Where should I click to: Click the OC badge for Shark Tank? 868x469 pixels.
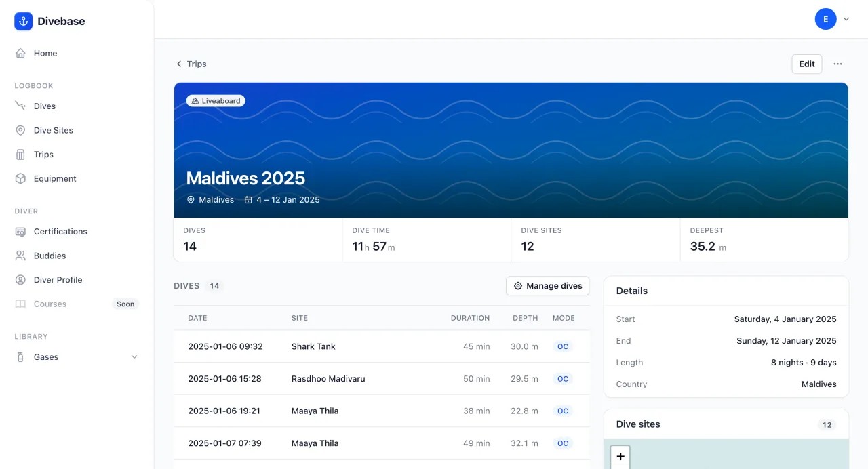click(x=563, y=346)
